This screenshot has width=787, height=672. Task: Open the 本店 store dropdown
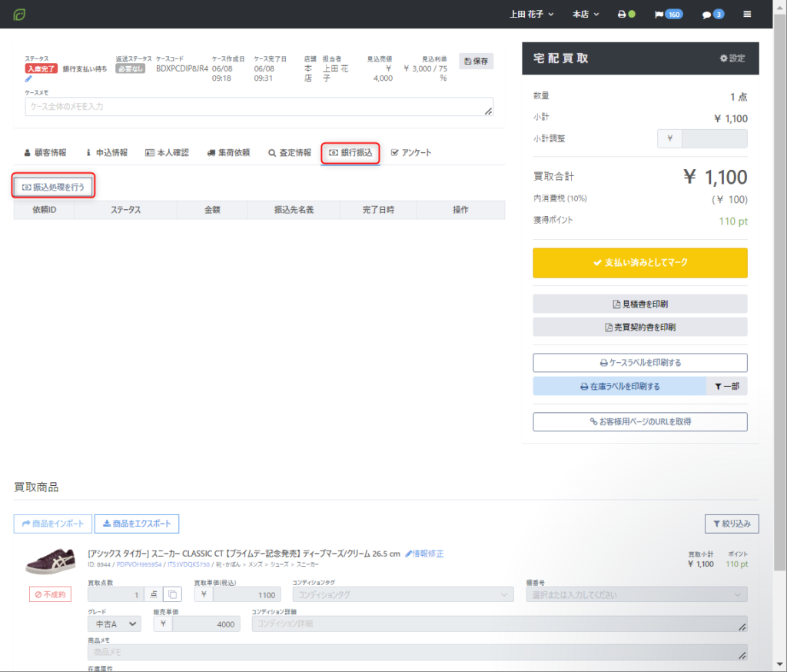(x=586, y=14)
